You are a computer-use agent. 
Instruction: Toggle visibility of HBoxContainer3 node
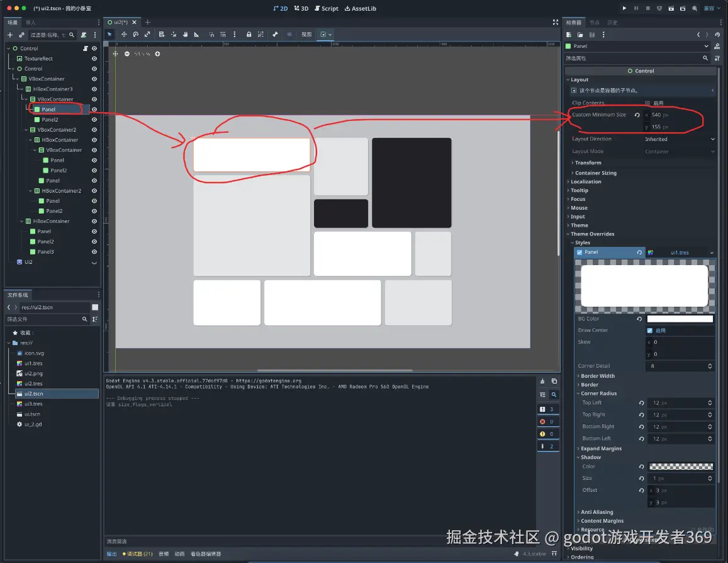[x=94, y=89]
